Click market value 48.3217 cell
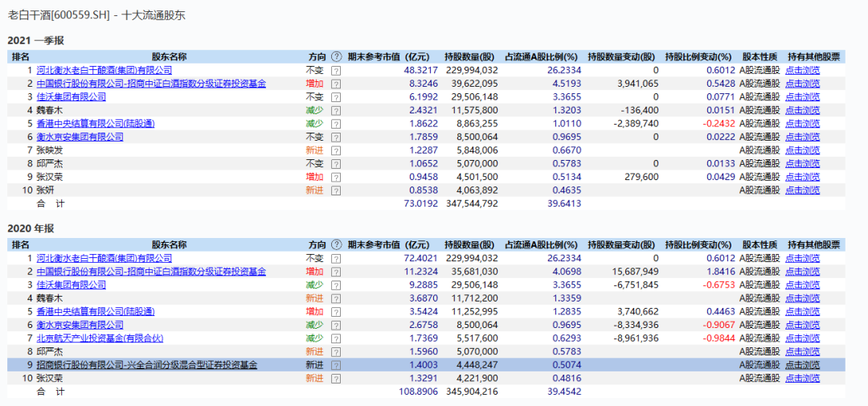 (421, 70)
